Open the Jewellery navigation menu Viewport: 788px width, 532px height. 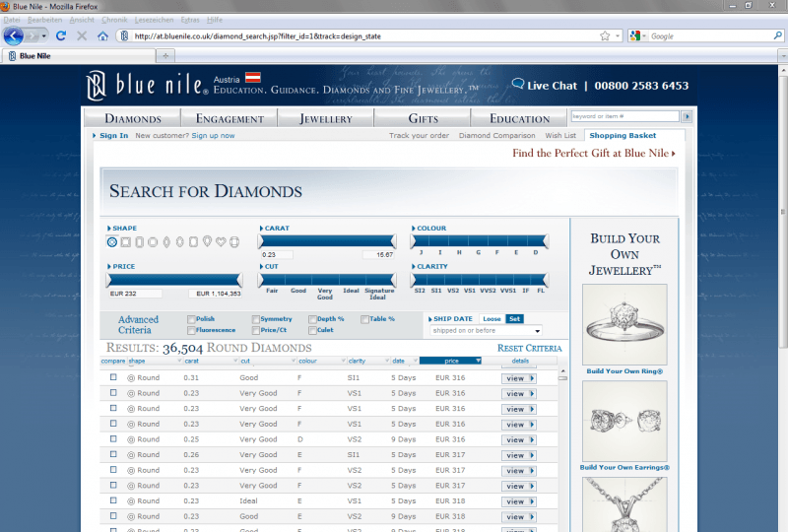click(326, 118)
